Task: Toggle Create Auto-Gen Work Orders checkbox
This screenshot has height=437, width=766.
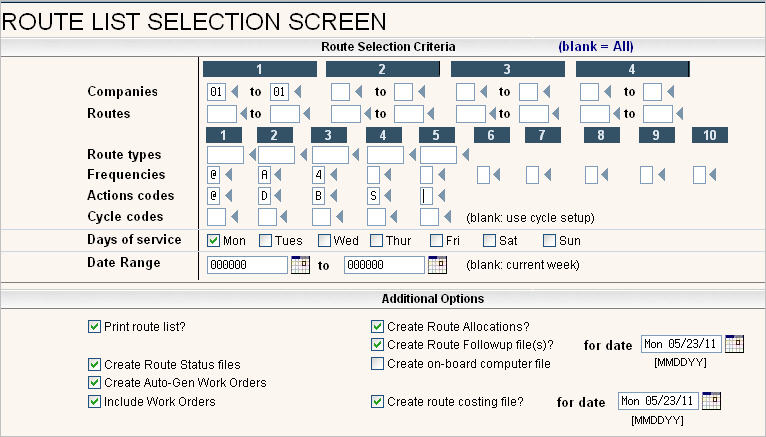Action: pyautogui.click(x=94, y=382)
